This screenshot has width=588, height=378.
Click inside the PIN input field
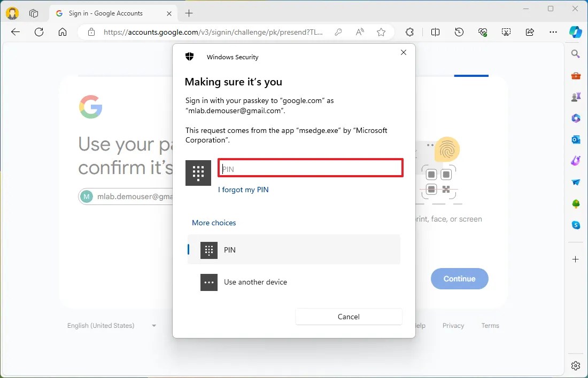click(310, 168)
